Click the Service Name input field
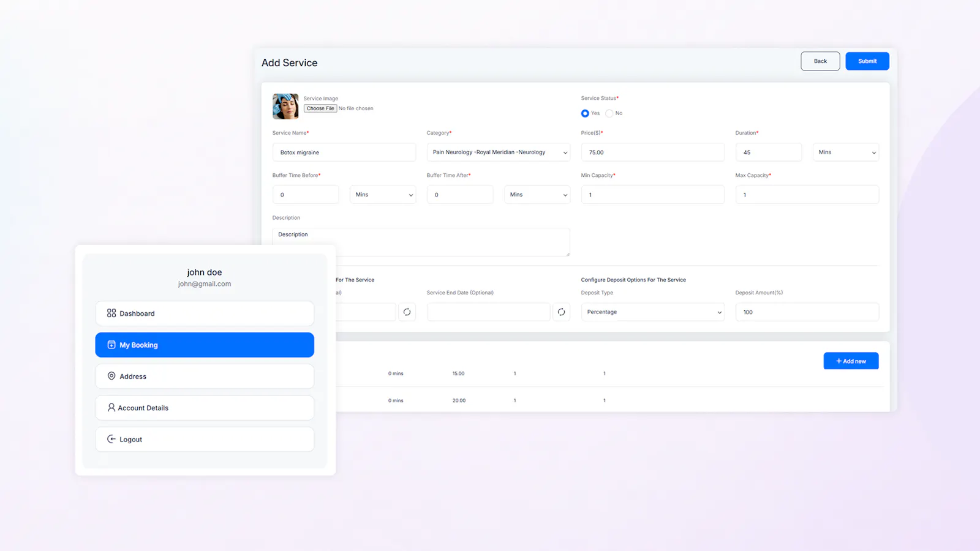Image resolution: width=980 pixels, height=551 pixels. [344, 152]
